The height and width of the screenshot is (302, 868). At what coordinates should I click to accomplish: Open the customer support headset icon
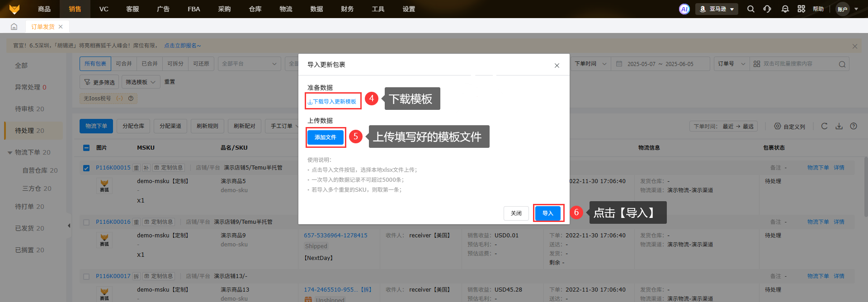(767, 9)
